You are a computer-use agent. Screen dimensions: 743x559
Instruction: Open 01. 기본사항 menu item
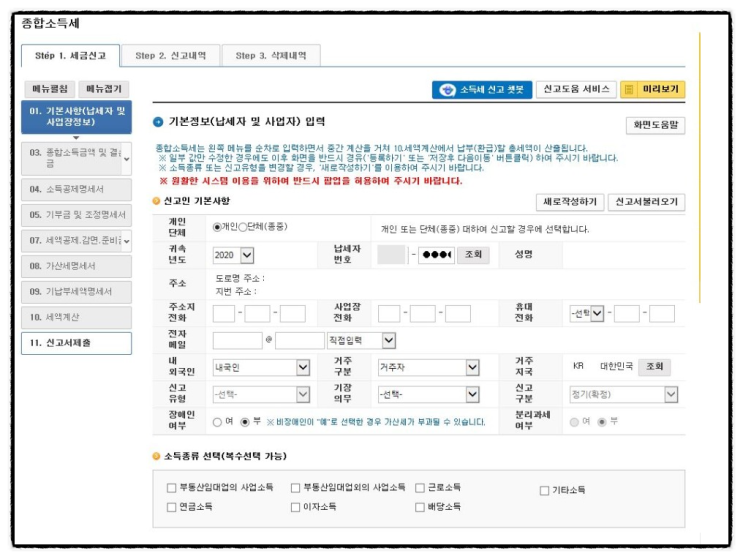(76, 117)
